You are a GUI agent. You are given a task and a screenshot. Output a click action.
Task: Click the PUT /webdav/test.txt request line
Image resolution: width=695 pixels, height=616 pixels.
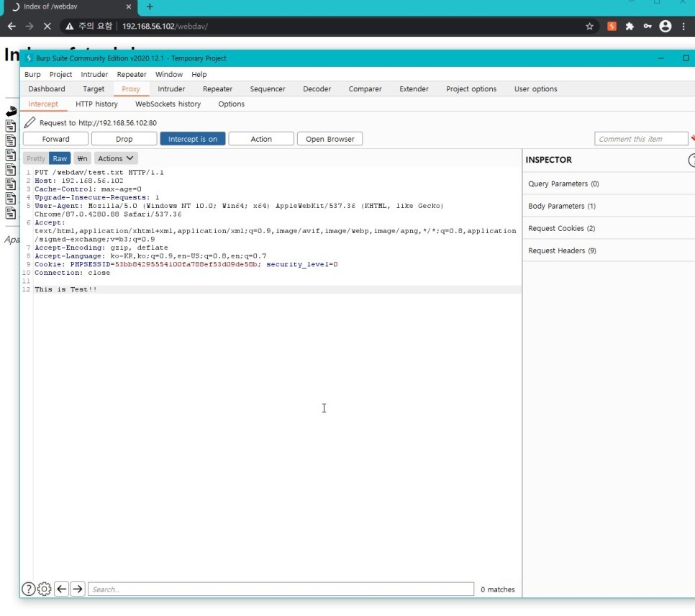point(99,172)
